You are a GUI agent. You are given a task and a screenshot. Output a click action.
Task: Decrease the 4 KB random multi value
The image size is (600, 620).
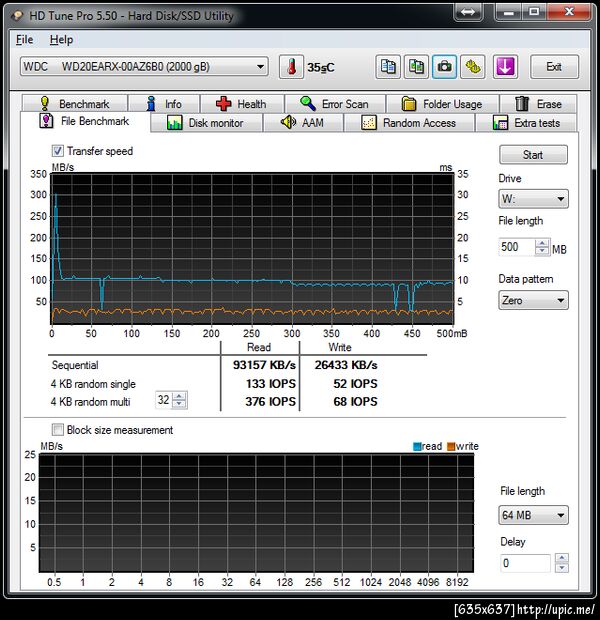(179, 404)
